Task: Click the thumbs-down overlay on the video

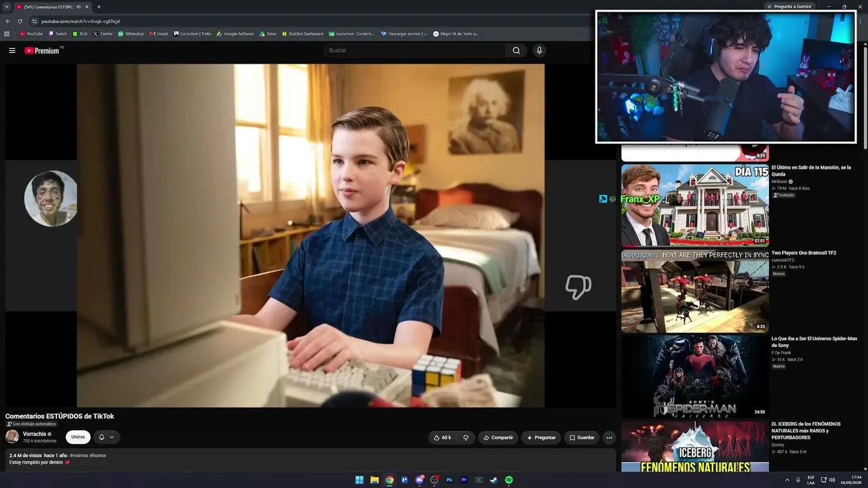Action: [578, 287]
